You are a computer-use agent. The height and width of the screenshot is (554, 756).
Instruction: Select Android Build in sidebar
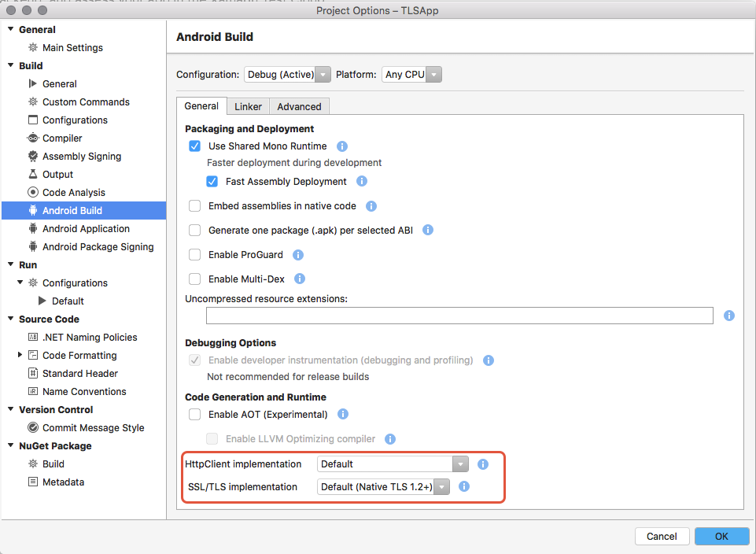point(84,210)
